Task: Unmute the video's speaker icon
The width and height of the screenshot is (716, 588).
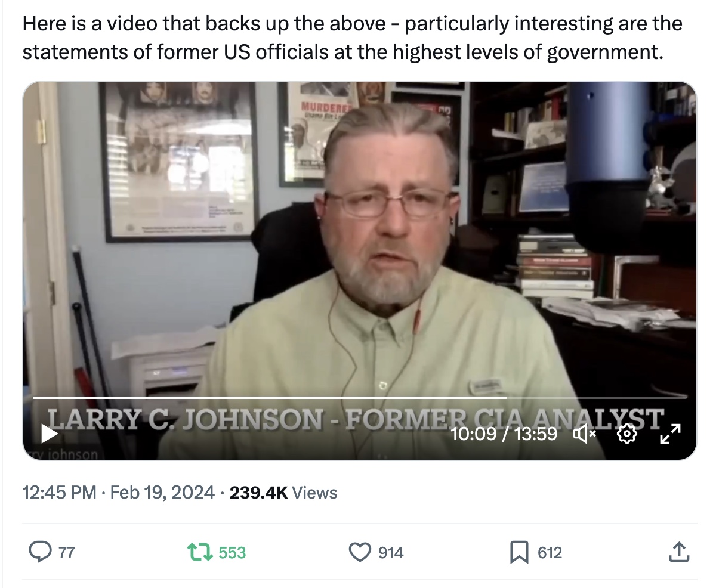Action: click(584, 434)
